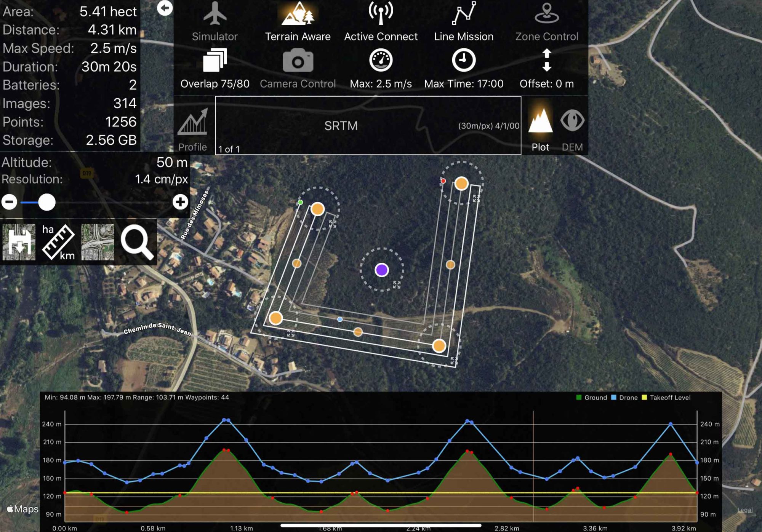This screenshot has width=762, height=532.
Task: Set Max speed 2.5 m/s gauge
Action: pyautogui.click(x=381, y=60)
